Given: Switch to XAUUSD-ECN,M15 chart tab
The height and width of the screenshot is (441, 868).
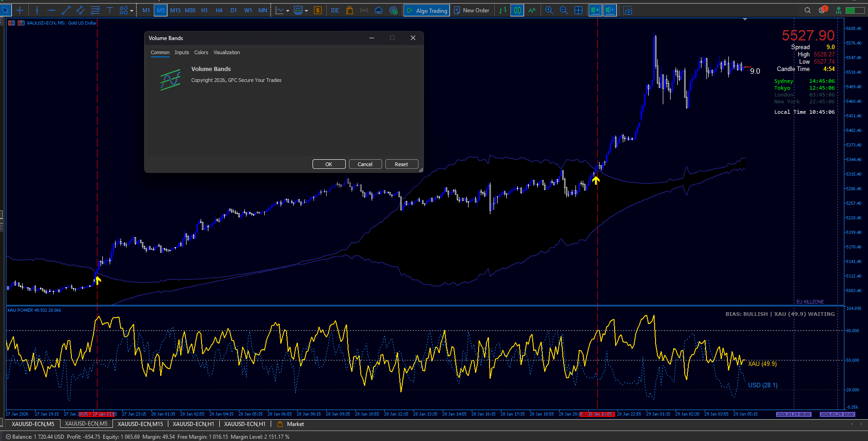Looking at the screenshot, I should click(140, 424).
